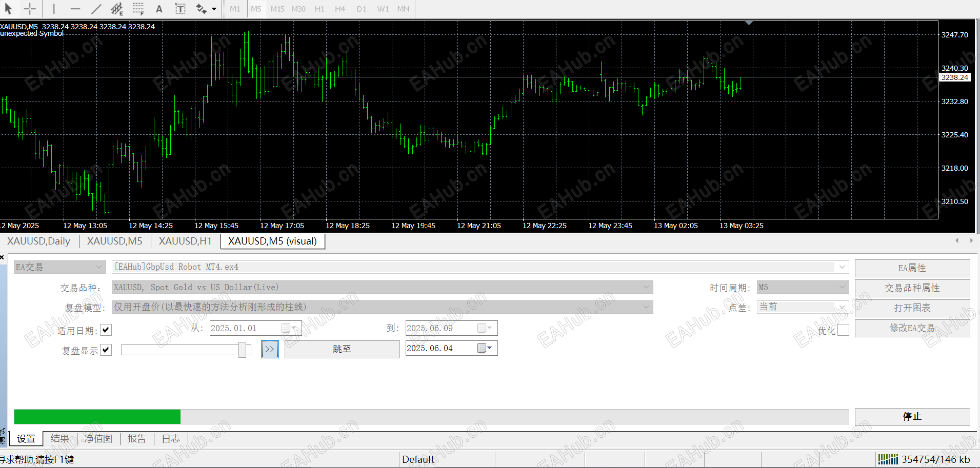Switch to the XAUUSD,Daily chart tab

pos(39,241)
